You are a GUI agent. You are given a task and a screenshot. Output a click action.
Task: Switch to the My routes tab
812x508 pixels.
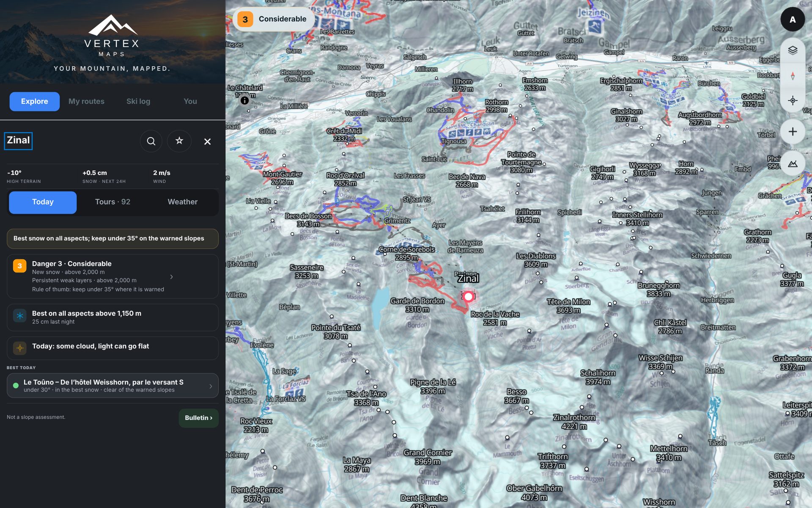86,101
